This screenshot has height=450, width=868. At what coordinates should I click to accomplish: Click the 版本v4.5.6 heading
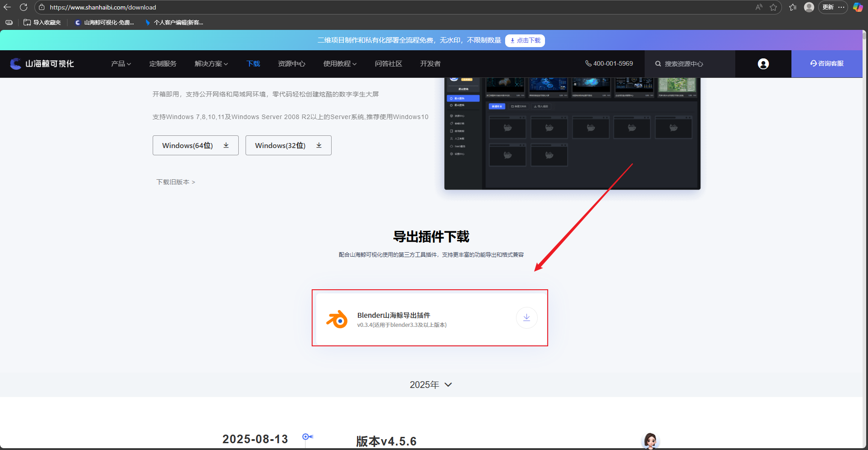[x=386, y=441]
